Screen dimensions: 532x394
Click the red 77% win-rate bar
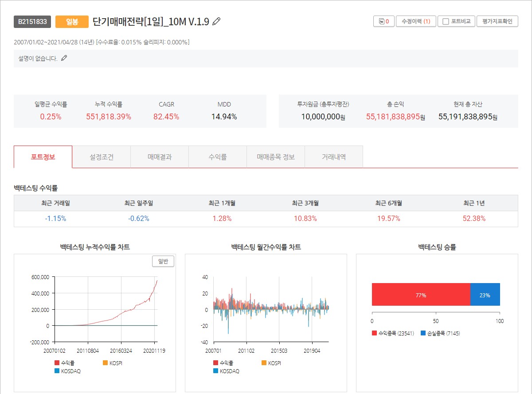coord(421,295)
